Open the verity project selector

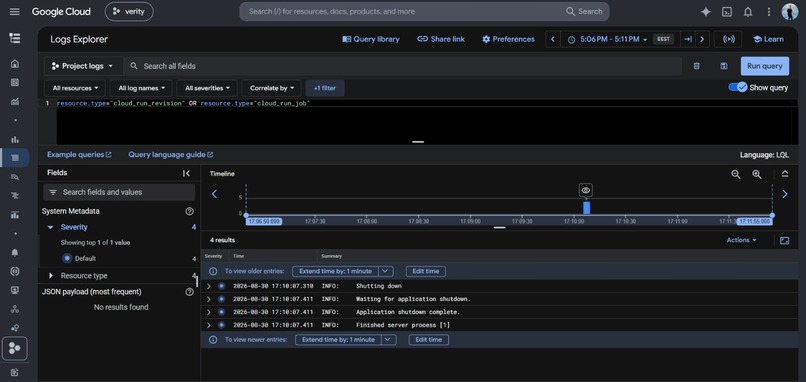129,11
